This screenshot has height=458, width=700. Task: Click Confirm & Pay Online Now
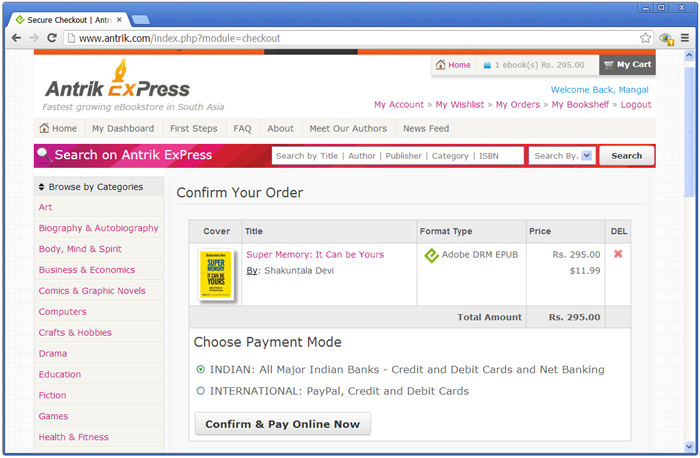[x=283, y=424]
